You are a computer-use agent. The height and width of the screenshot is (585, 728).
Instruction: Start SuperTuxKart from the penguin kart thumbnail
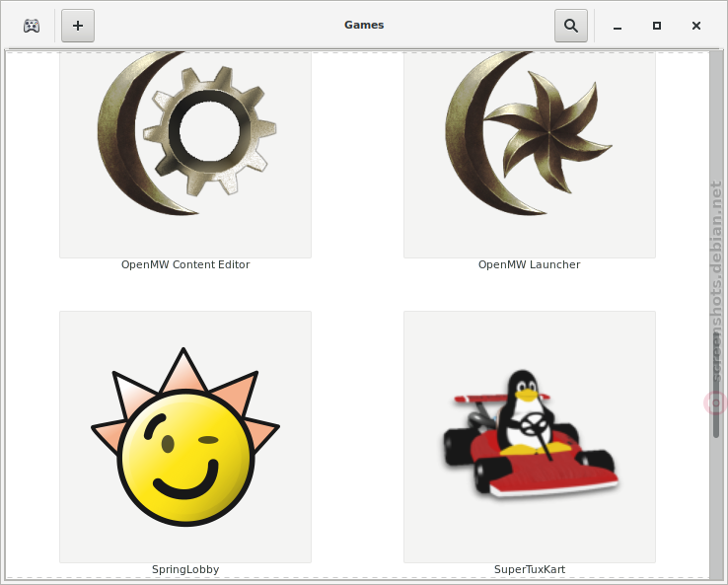coord(530,437)
